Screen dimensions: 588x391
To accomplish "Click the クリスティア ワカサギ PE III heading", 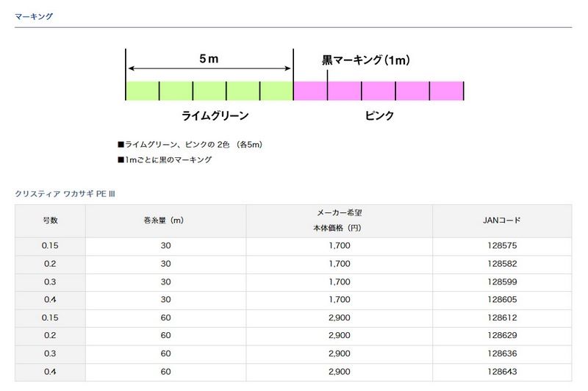I will [65, 194].
